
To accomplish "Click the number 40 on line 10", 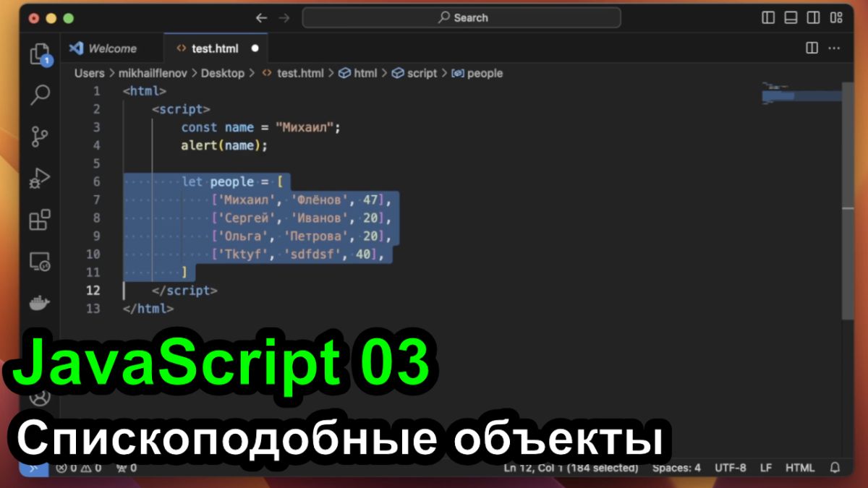I will pos(363,254).
